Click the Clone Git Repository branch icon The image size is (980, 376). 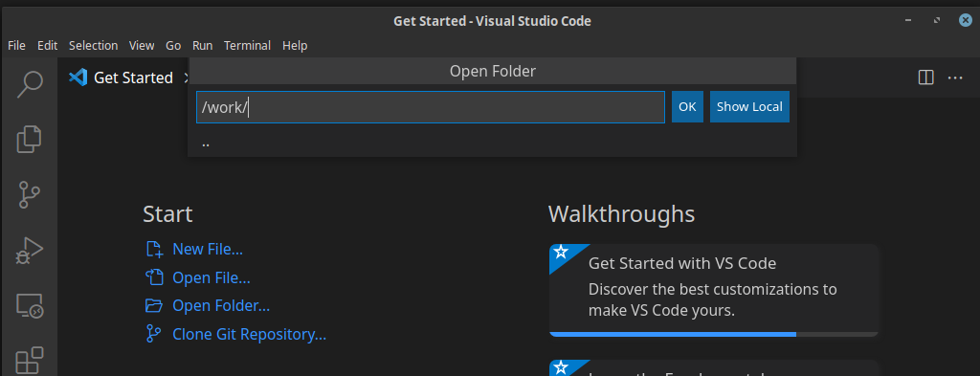(153, 334)
